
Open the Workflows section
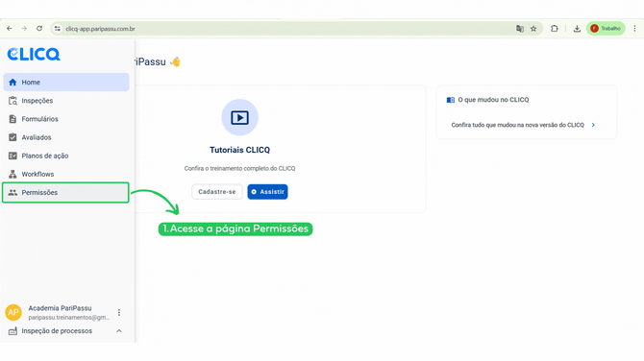pos(66,174)
